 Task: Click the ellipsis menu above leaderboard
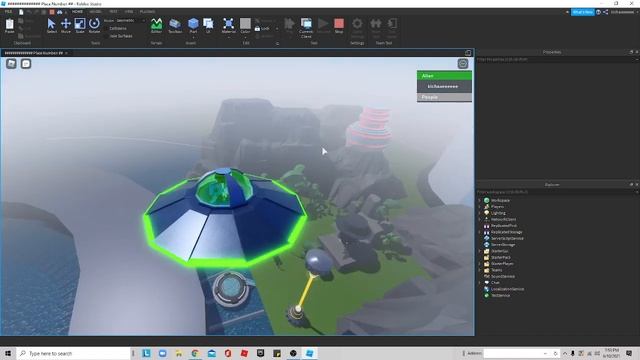463,64
